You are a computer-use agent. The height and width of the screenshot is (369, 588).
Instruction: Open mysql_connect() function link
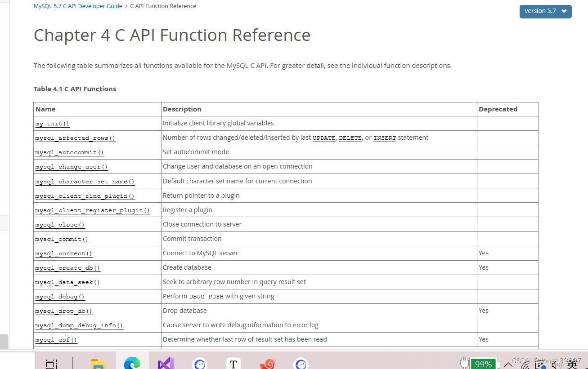[63, 253]
